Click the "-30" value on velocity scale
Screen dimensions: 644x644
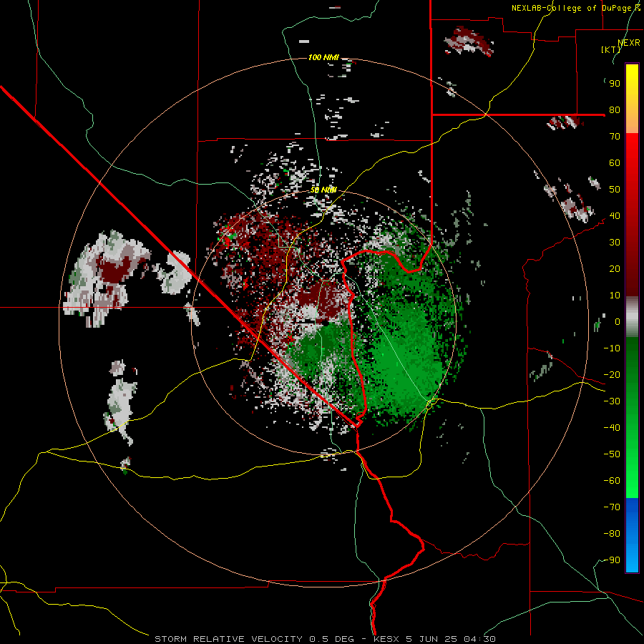tap(612, 401)
